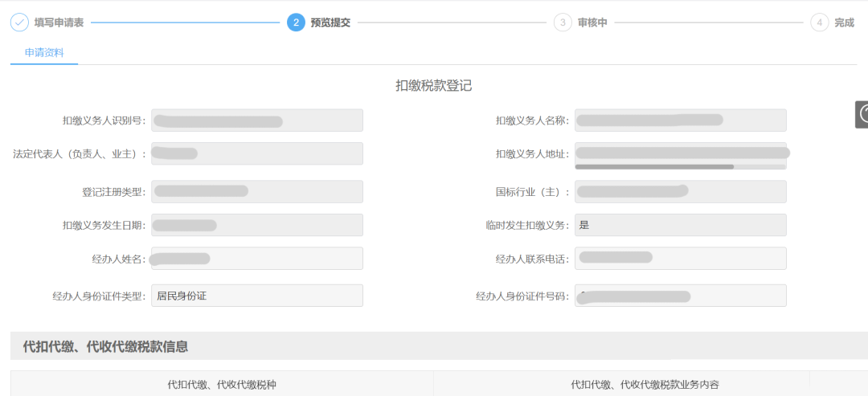Click the 扣缴义务人识别号 input field
The height and width of the screenshot is (396, 868).
pos(257,120)
